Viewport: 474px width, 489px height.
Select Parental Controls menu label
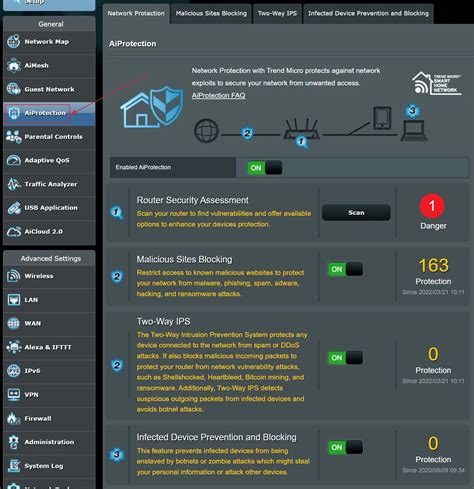point(53,137)
